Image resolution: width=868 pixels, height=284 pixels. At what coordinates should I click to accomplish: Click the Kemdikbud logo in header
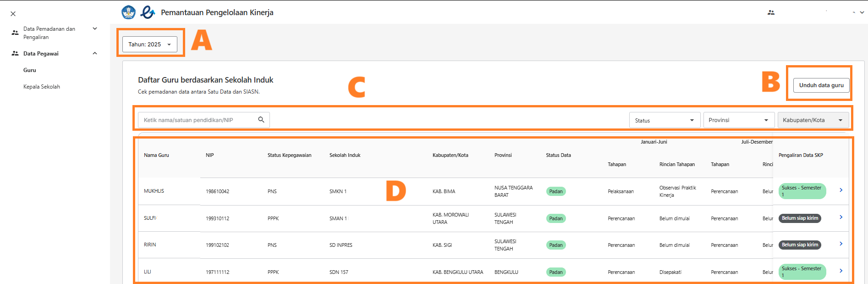(x=129, y=12)
